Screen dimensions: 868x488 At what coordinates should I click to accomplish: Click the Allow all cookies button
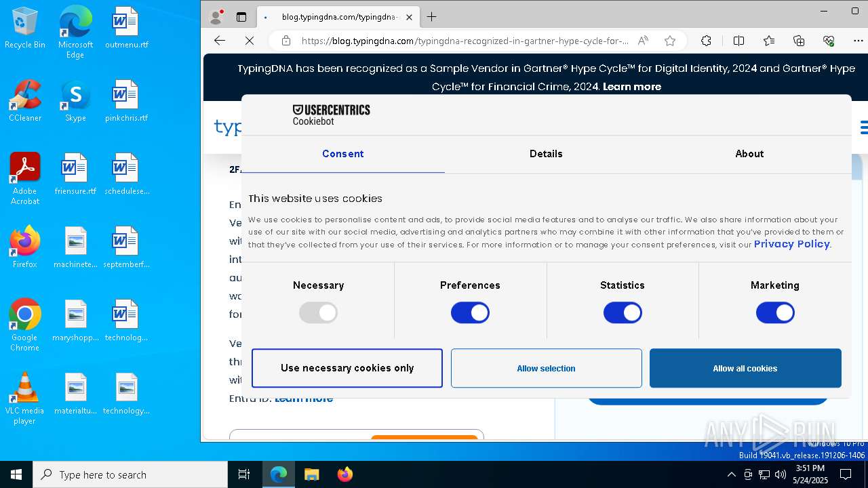click(x=745, y=368)
